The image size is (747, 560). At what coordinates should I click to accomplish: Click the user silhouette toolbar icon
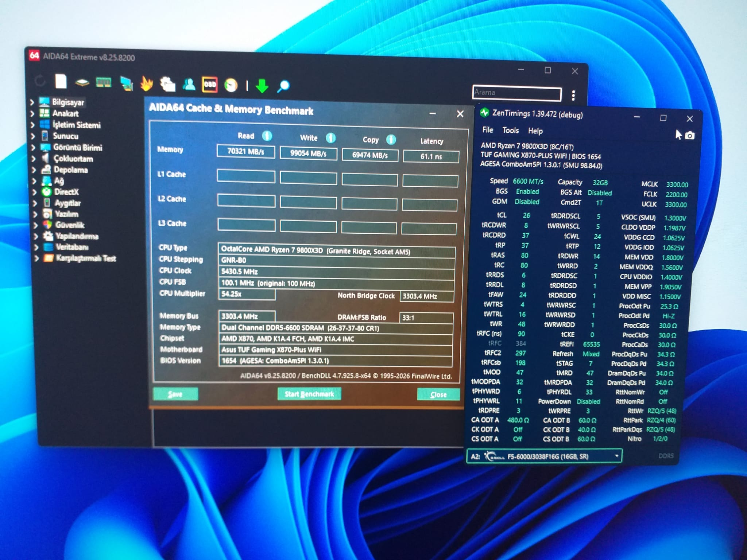click(189, 84)
